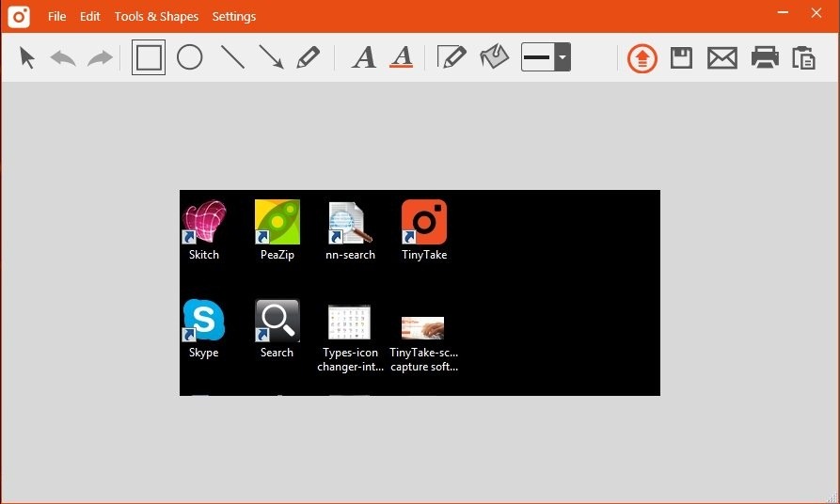Open text color option (underlined A)
Screen dimensions: 840x504
click(x=402, y=57)
